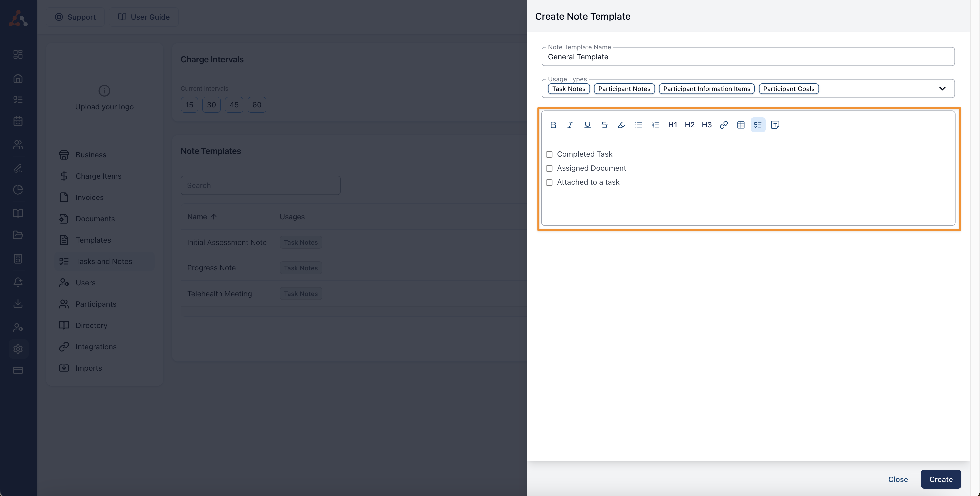Go to home icon in sidebar

[x=18, y=79]
